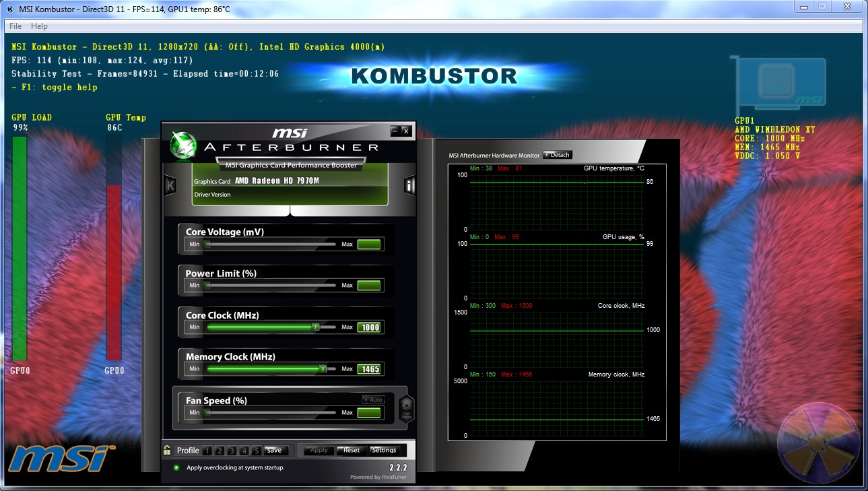Select profile slot 5
This screenshot has height=491, width=868.
256,451
